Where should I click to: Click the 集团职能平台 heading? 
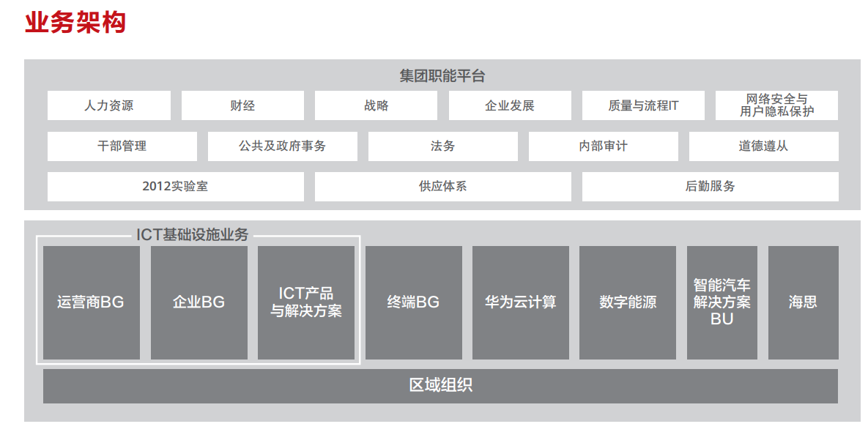[x=442, y=75]
